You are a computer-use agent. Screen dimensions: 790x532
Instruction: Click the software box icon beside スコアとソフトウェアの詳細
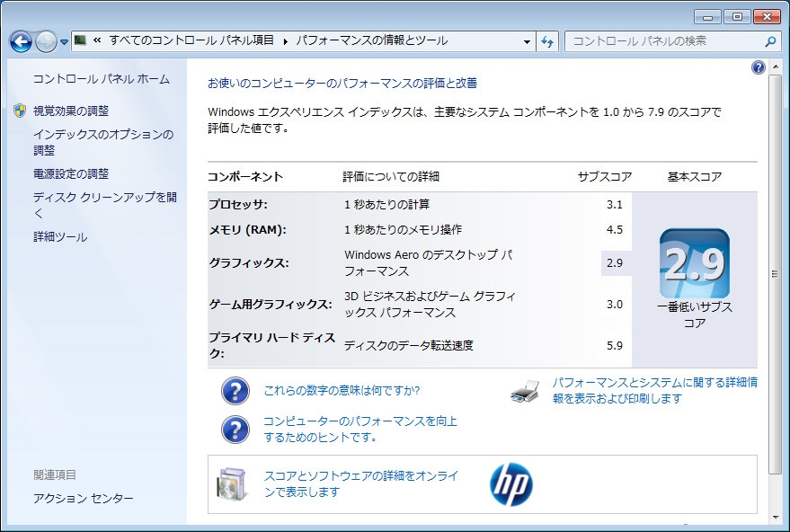[231, 484]
